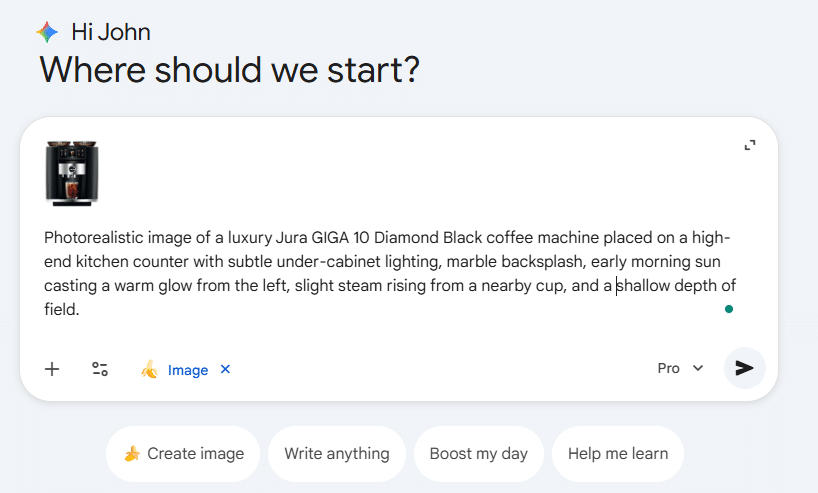Click the banana icon beside Image
Screen dimensions: 818x493
149,370
